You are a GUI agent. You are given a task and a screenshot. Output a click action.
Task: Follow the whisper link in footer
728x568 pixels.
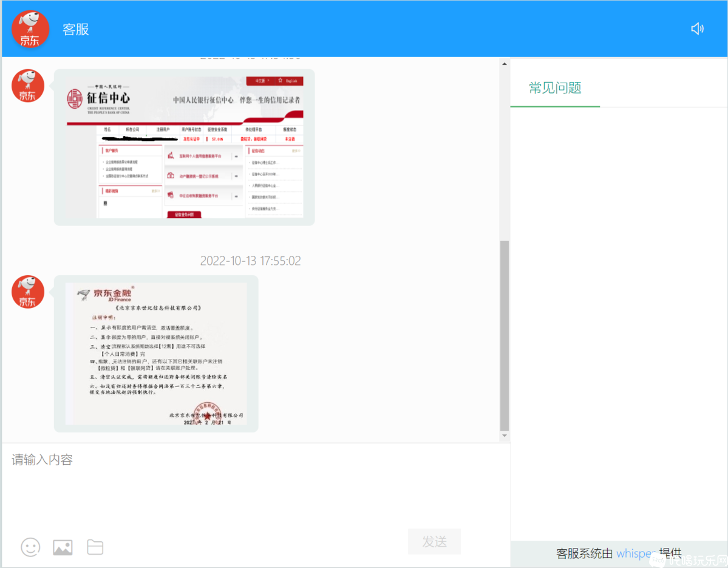point(635,553)
